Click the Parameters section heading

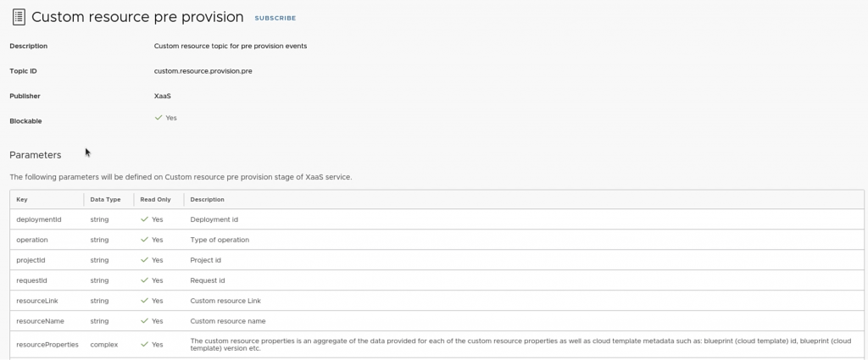tap(36, 155)
